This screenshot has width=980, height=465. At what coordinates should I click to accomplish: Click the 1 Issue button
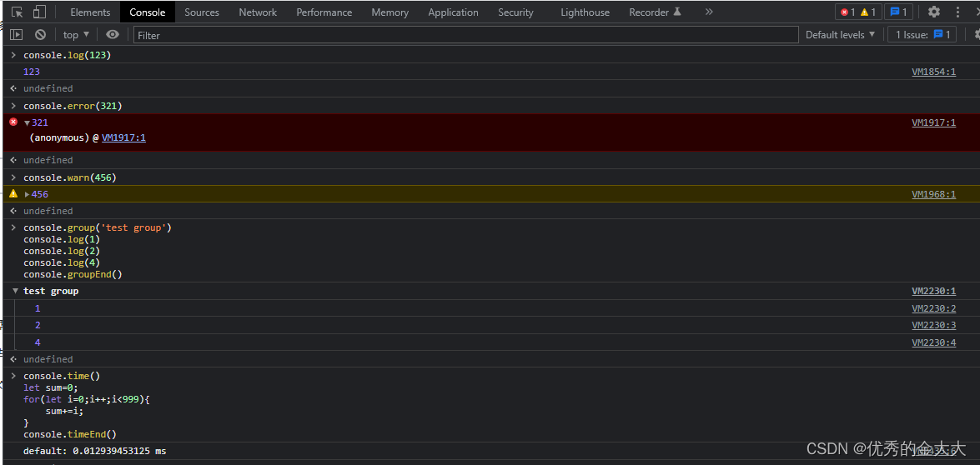click(922, 35)
